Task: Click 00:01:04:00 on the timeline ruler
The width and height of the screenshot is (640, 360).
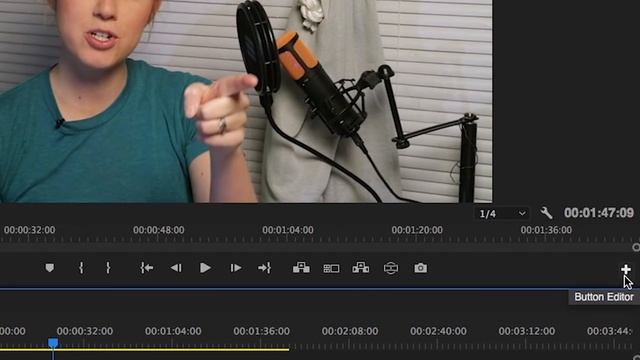Action: point(173,331)
